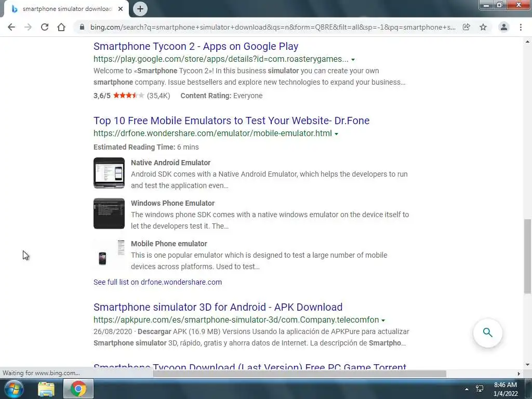The height and width of the screenshot is (399, 532).
Task: Open Smartphone Tycoon Download Torrent result
Action: tap(250, 366)
